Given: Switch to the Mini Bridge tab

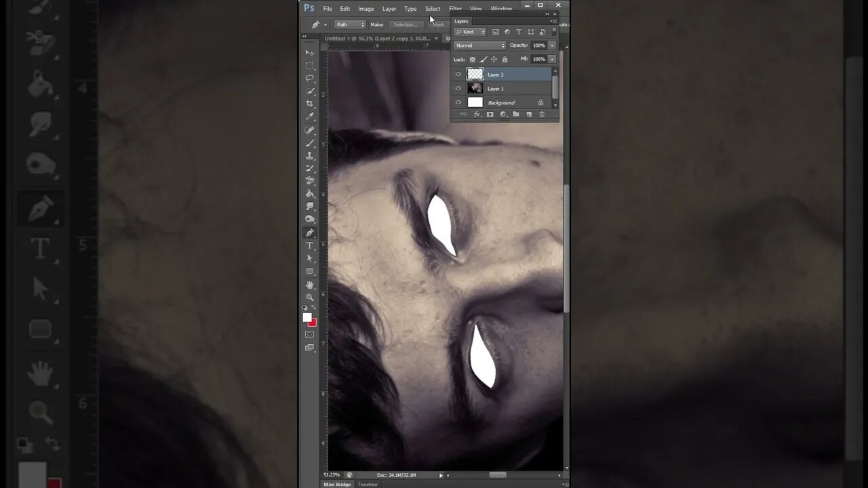Looking at the screenshot, I should point(337,485).
